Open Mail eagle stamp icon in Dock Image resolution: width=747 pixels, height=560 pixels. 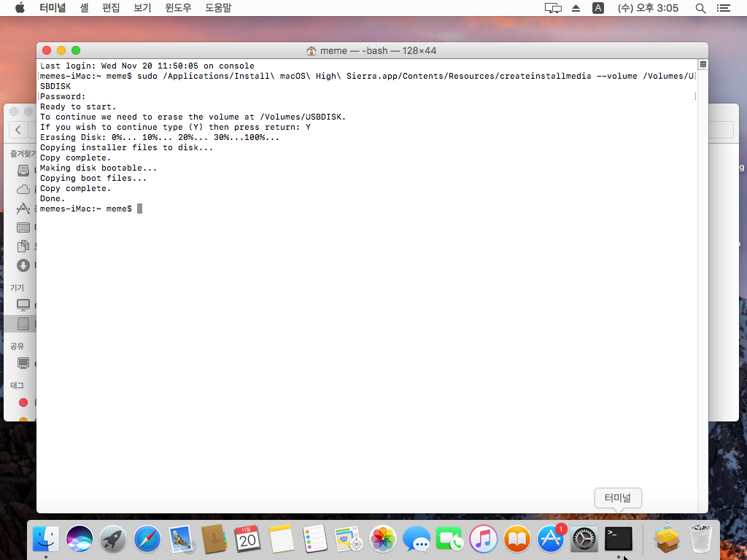tap(181, 539)
